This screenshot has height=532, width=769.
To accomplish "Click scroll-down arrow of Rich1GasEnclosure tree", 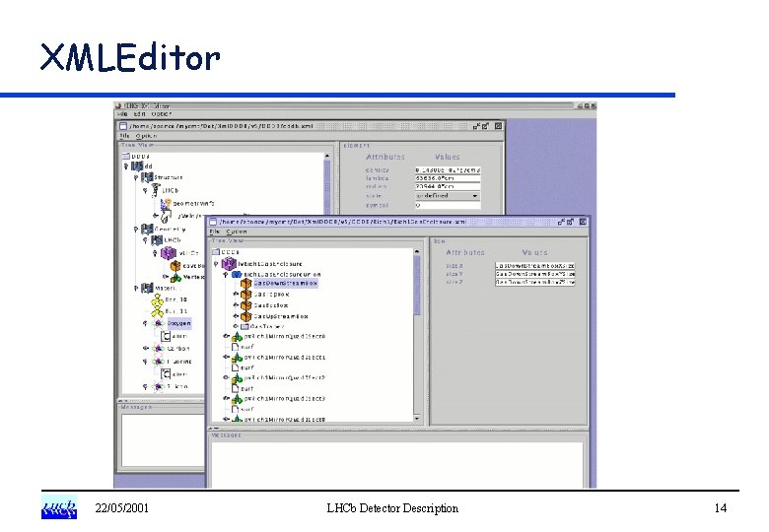I will [x=417, y=419].
